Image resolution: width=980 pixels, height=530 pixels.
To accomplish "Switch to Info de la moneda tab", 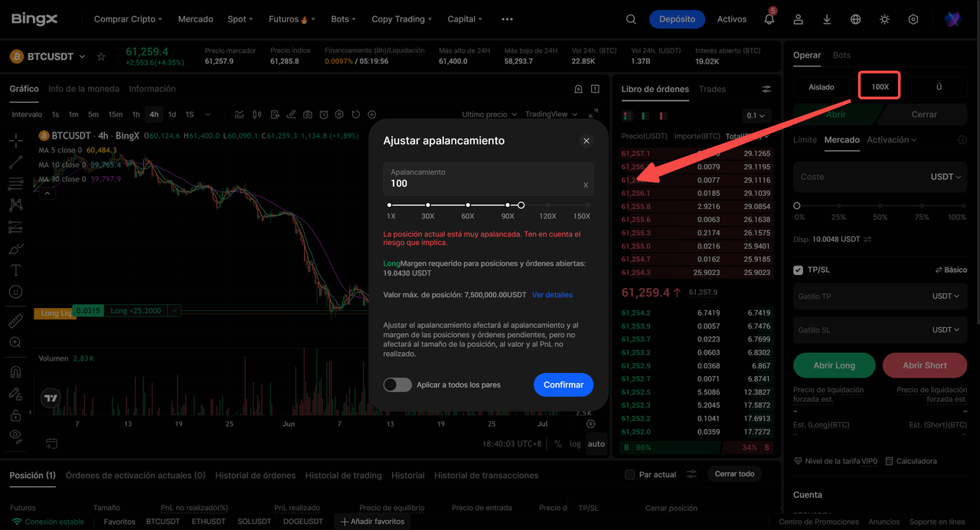I will point(83,89).
